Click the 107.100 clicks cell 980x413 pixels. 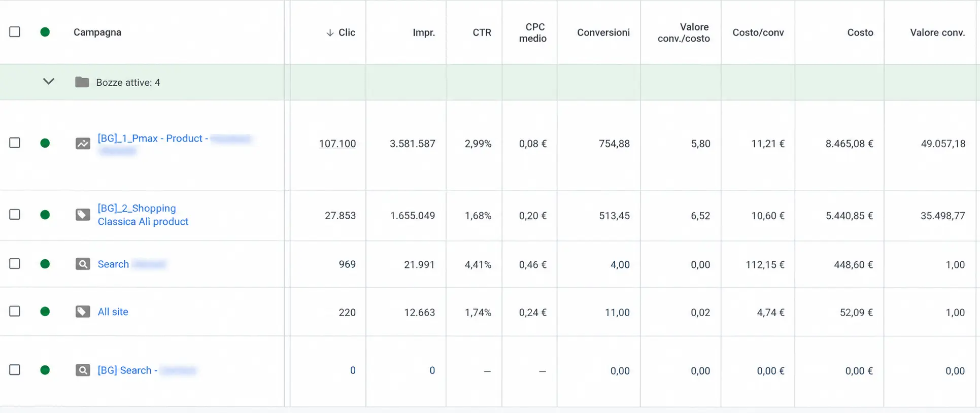pyautogui.click(x=337, y=144)
